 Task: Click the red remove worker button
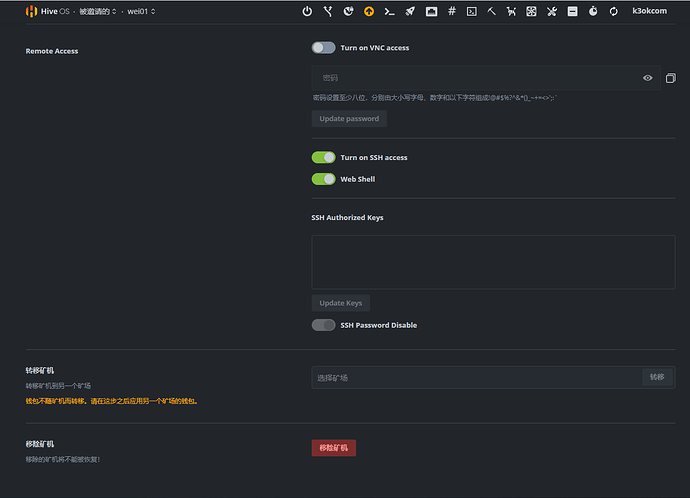[334, 448]
